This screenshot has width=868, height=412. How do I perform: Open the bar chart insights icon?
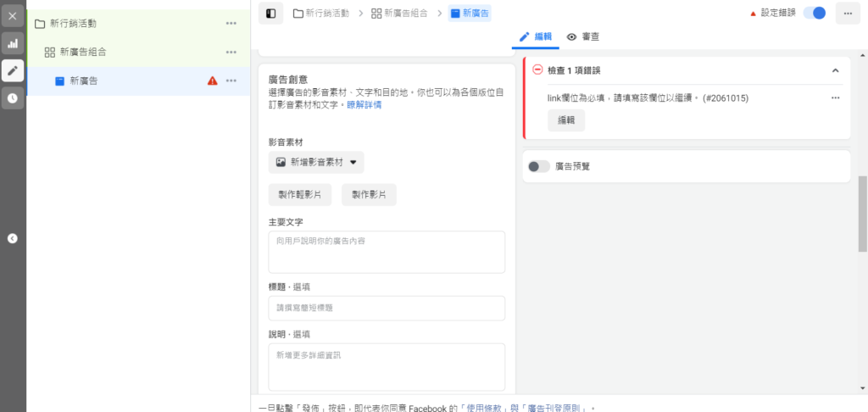pyautogui.click(x=13, y=43)
